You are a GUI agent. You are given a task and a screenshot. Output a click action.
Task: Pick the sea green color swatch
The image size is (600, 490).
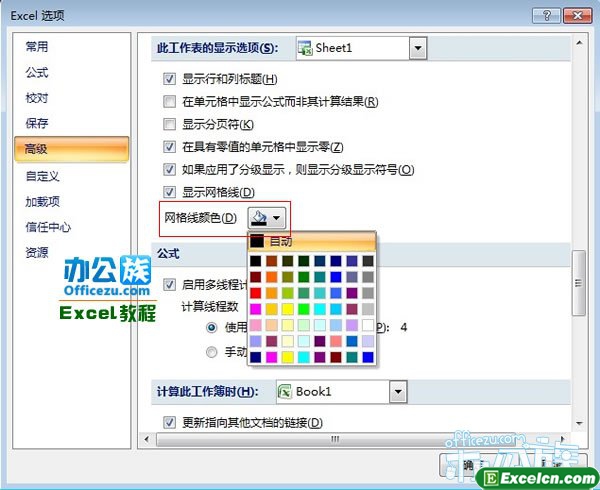304,293
